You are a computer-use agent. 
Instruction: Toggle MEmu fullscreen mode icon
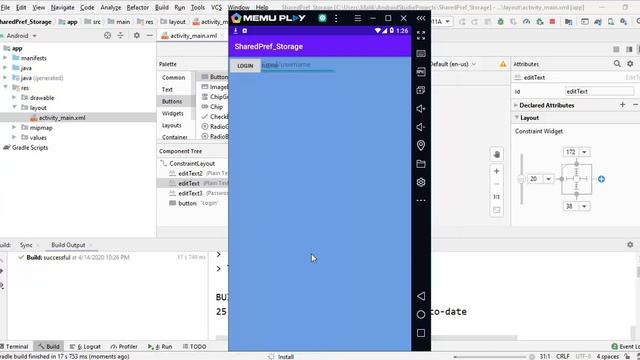(x=421, y=36)
